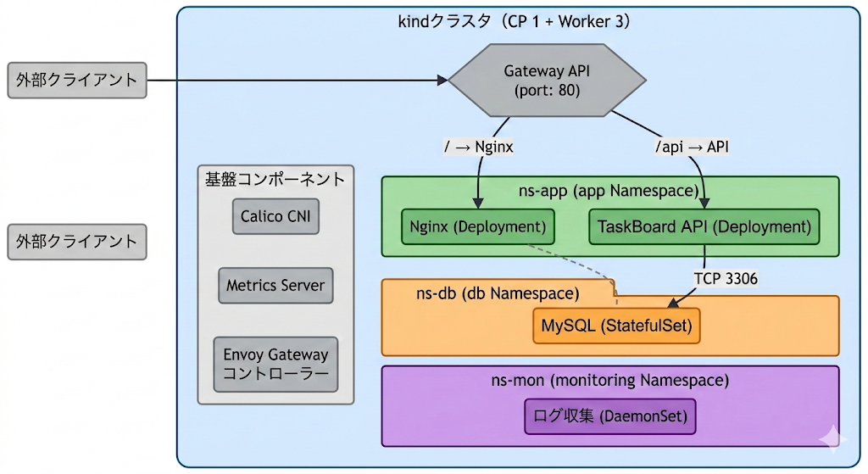Select the ns-mon (monitoring Namespace) title
Image resolution: width=868 pixels, height=474 pixels.
tap(609, 380)
